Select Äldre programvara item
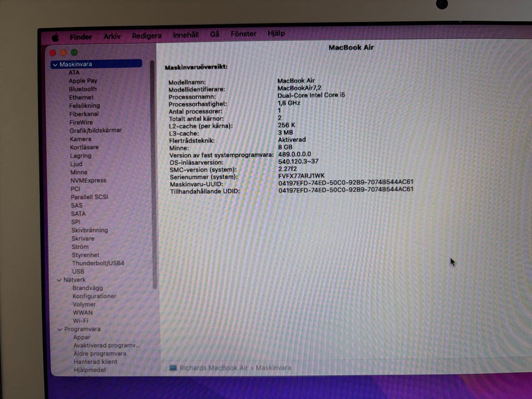This screenshot has height=399, width=532. coord(100,354)
